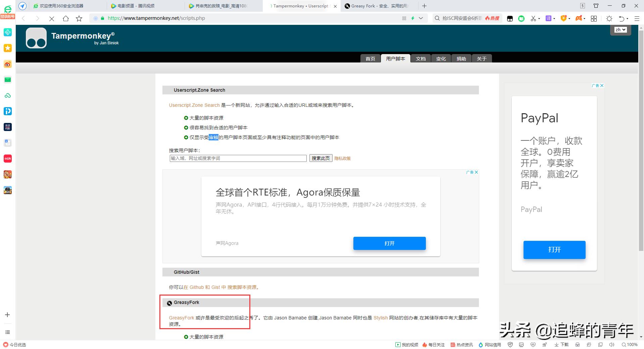The width and height of the screenshot is (644, 349).
Task: Open 下载 downloads from the status bar
Action: (561, 345)
